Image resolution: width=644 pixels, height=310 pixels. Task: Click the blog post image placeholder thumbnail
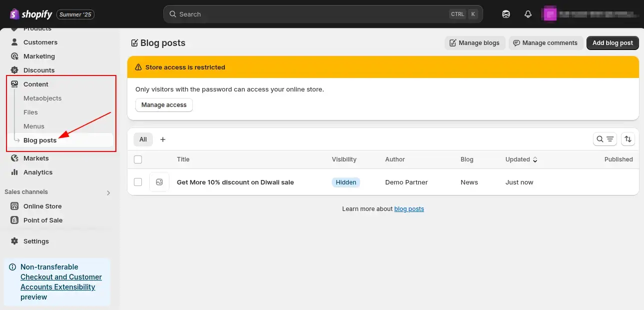[x=159, y=182]
